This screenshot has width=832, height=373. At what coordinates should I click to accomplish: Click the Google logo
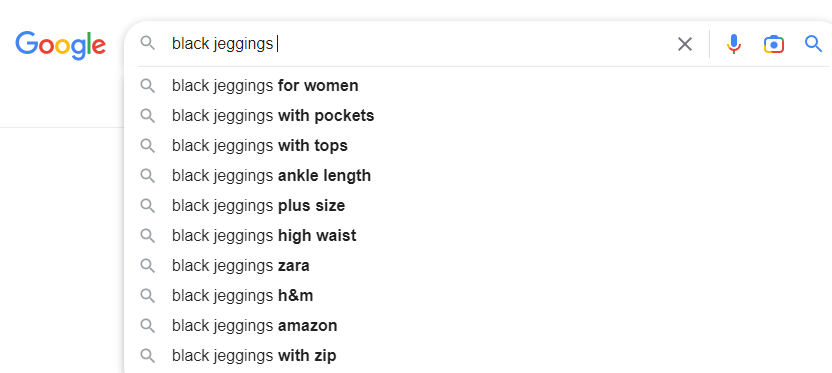point(60,45)
